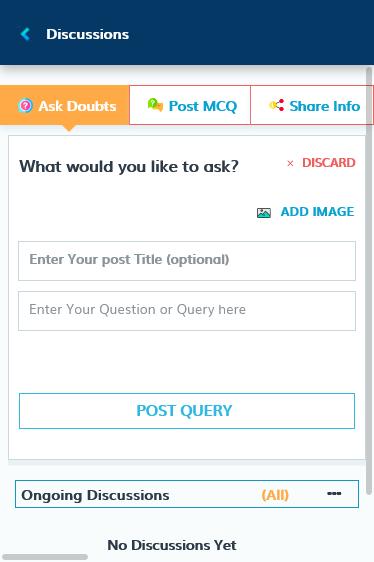Open the (All) filter for discussions
Image resolution: width=374 pixels, height=562 pixels.
tap(275, 495)
